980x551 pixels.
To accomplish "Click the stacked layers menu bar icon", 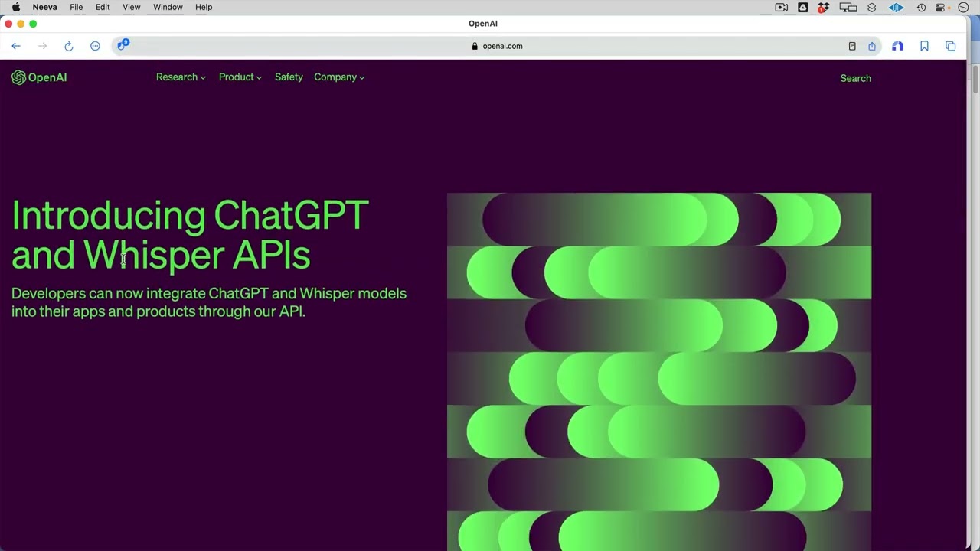I will pos(872,7).
